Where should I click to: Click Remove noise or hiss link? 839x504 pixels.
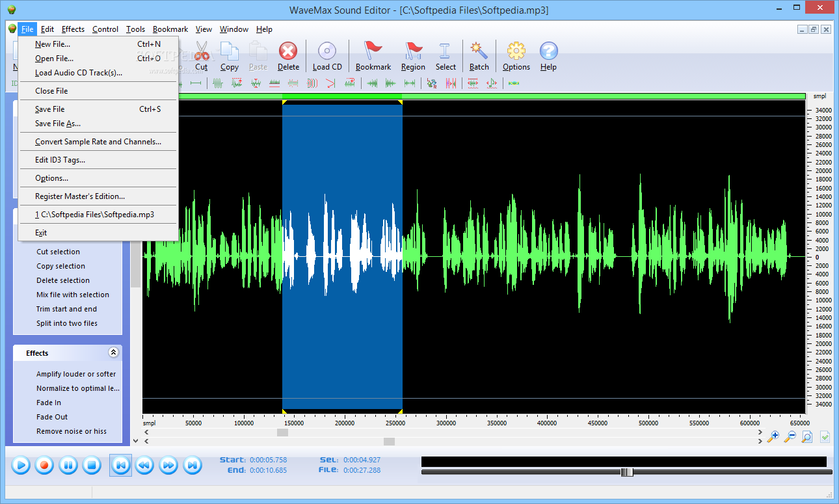pyautogui.click(x=72, y=431)
